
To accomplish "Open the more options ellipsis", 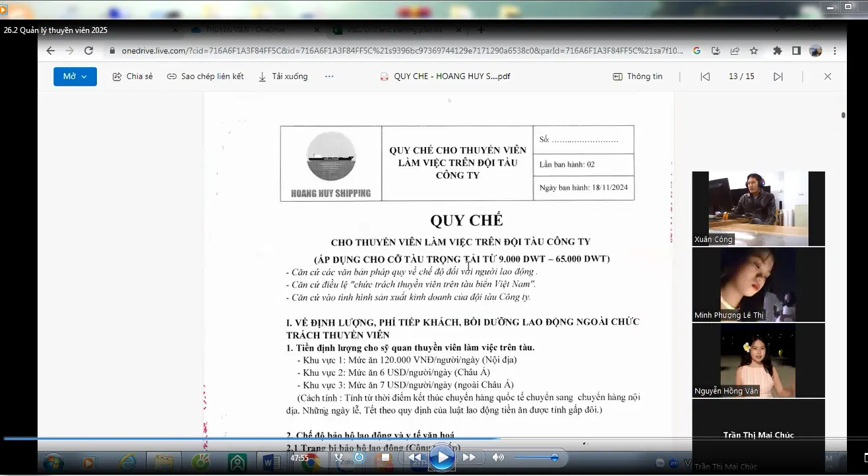I will coord(329,76).
